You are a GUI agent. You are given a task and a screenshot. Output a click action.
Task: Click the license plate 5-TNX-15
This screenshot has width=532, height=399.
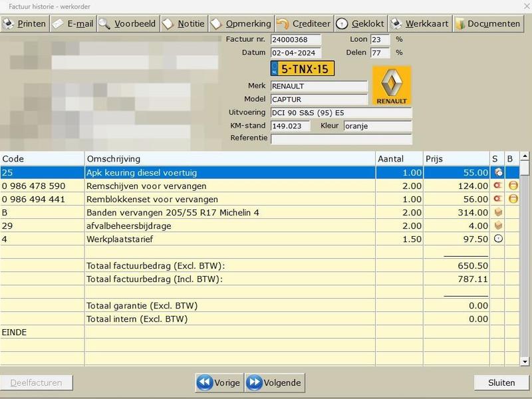pos(303,68)
